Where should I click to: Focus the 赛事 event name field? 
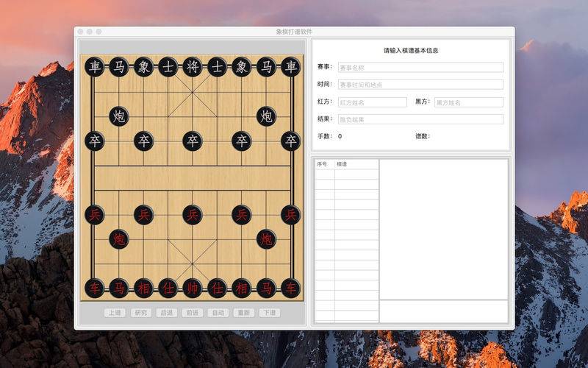click(x=420, y=67)
